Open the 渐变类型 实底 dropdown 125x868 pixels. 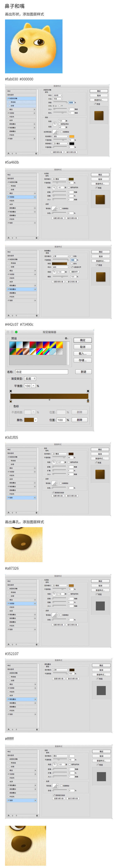coord(30,379)
